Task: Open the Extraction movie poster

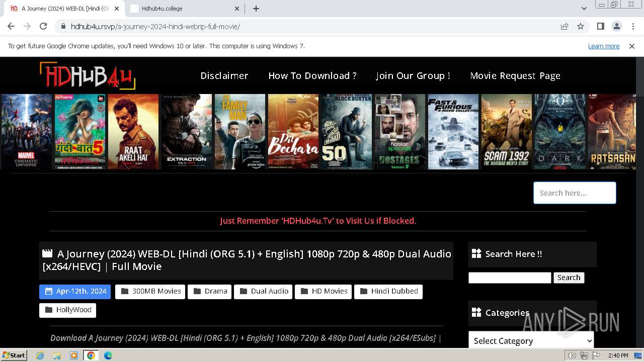Action: [x=187, y=132]
